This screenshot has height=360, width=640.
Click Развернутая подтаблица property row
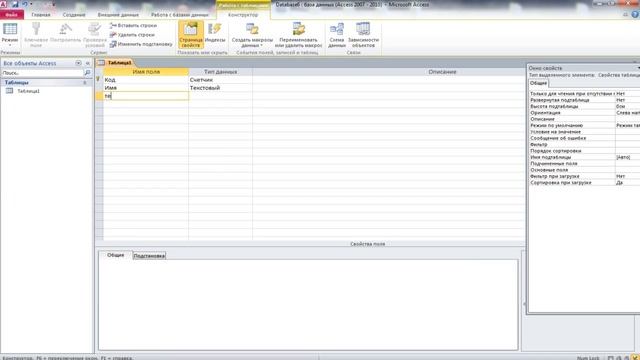[x=584, y=100]
